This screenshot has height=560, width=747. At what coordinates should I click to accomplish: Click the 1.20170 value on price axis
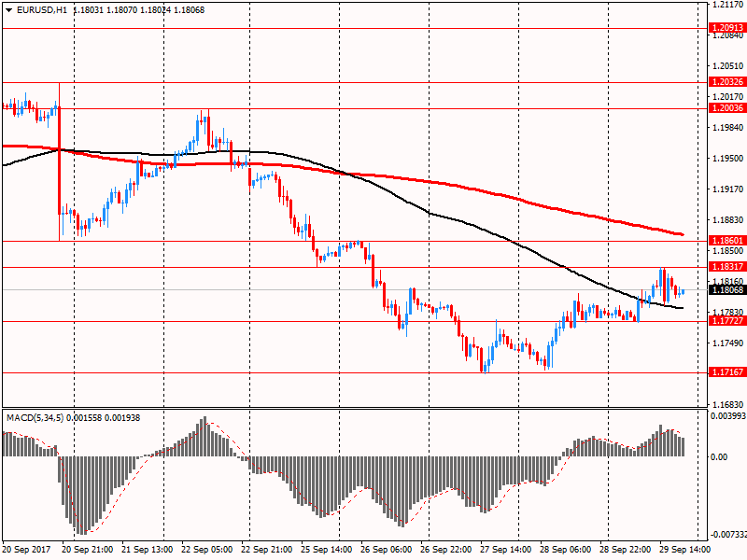pyautogui.click(x=728, y=97)
